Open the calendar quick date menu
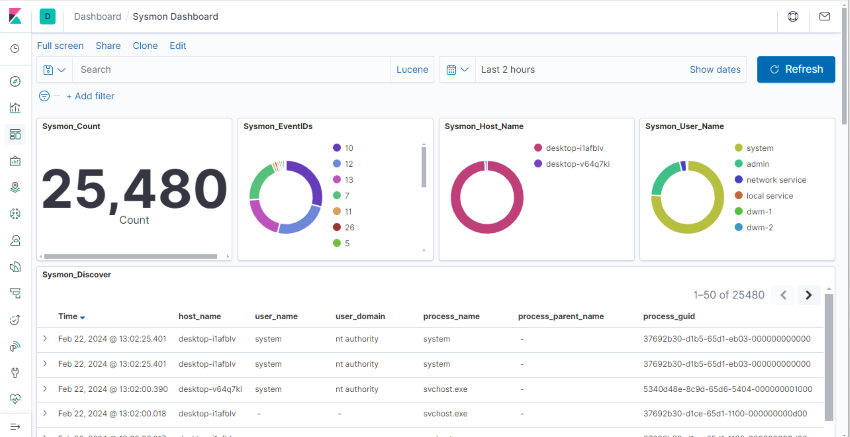 (x=455, y=70)
